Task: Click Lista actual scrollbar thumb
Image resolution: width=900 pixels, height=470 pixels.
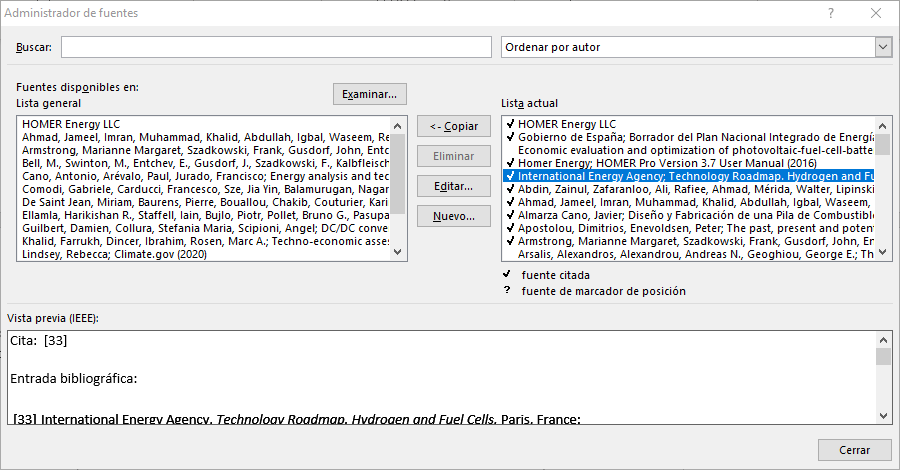Action: [x=883, y=144]
